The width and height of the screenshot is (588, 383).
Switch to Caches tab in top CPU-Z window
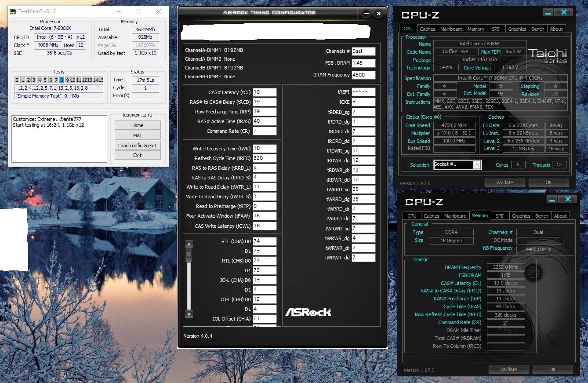[427, 29]
